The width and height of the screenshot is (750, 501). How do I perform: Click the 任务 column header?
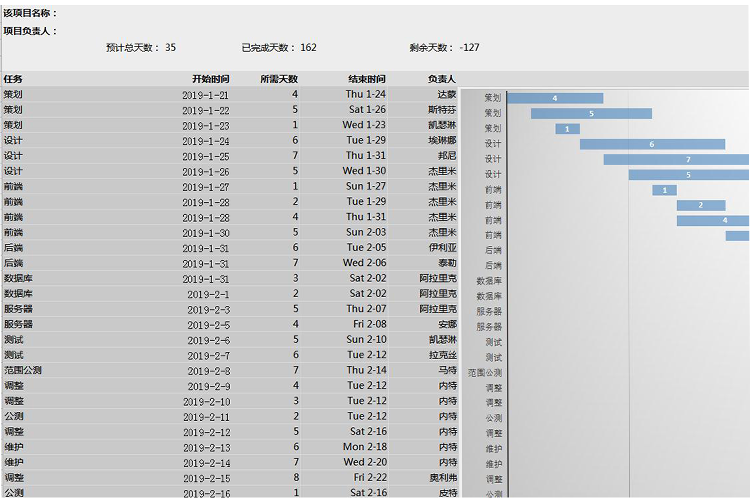14,79
